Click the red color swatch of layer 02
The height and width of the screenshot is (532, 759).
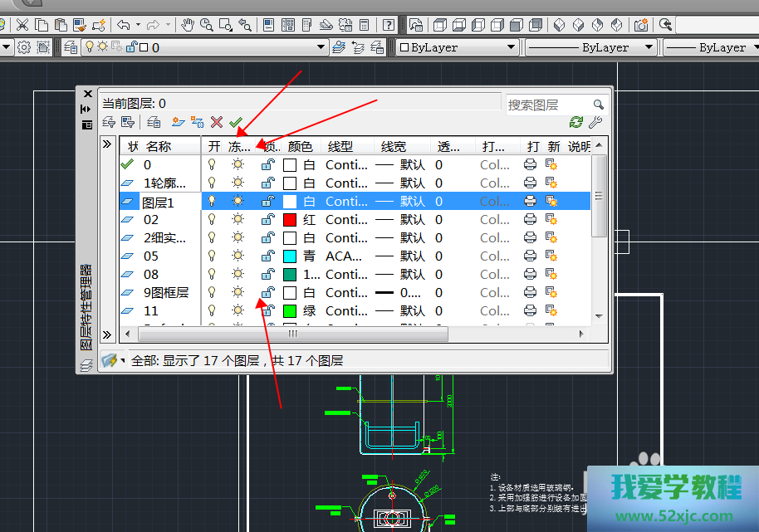[x=290, y=220]
